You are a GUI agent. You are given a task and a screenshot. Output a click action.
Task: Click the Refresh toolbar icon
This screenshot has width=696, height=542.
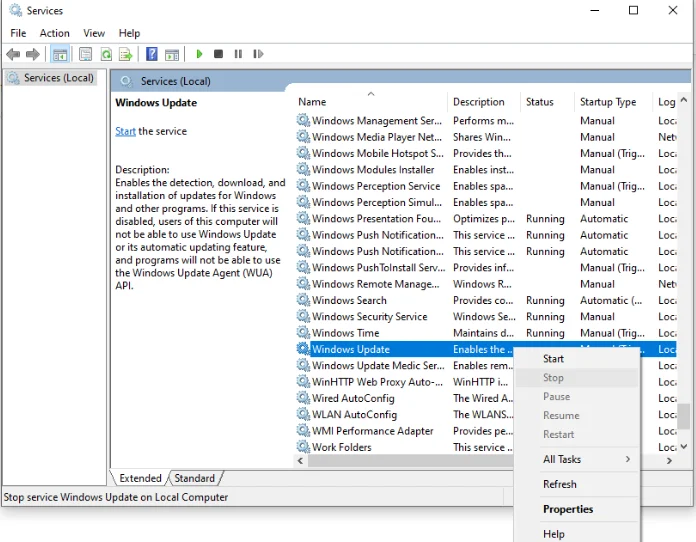(106, 54)
